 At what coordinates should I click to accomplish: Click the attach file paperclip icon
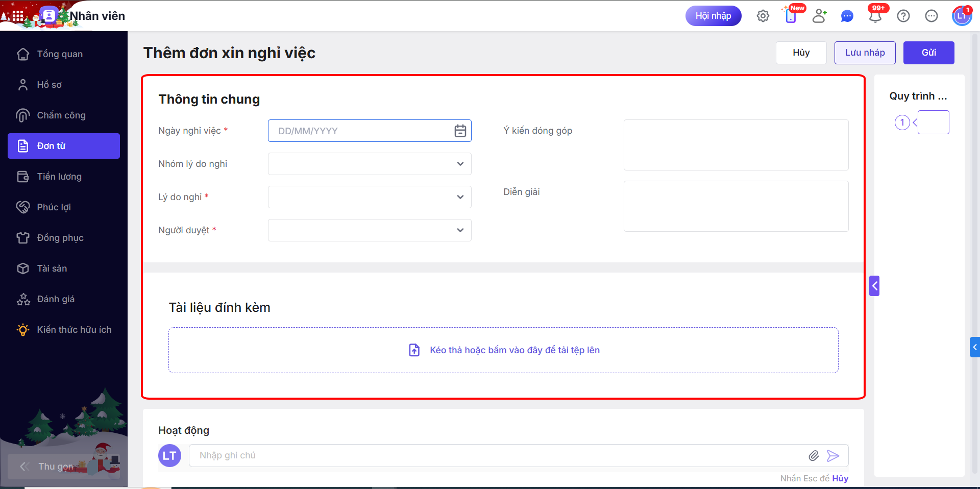(814, 456)
